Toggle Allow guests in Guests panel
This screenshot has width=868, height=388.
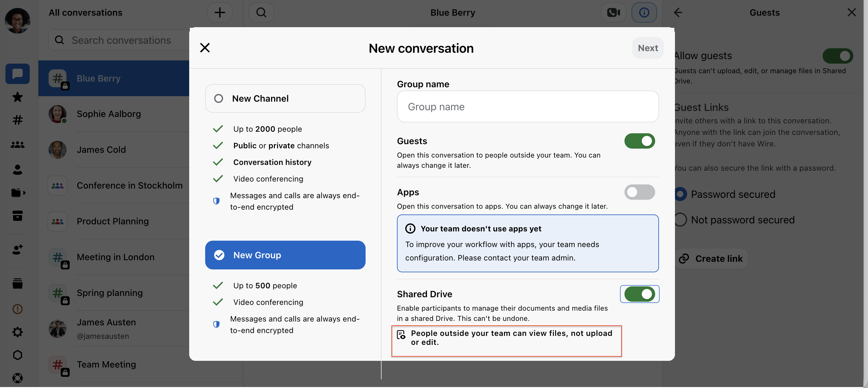pyautogui.click(x=837, y=56)
